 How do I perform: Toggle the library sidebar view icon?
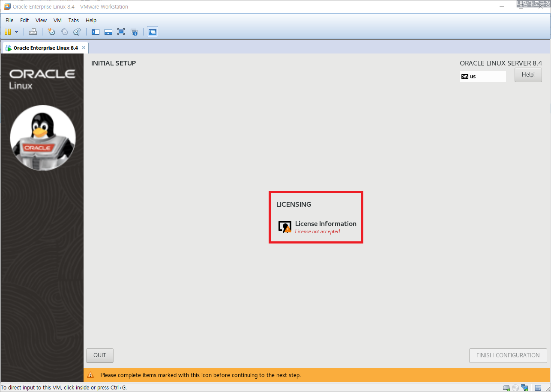[96, 32]
